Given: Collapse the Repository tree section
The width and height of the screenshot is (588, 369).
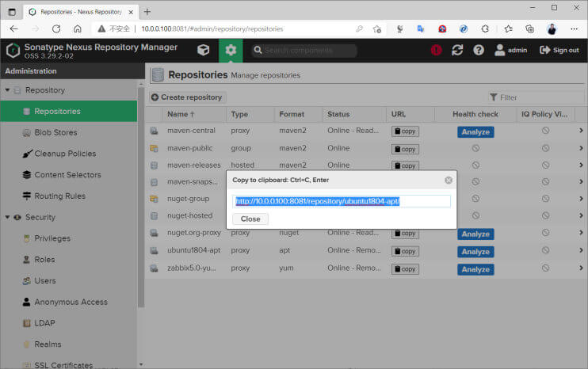Looking at the screenshot, I should (7, 90).
